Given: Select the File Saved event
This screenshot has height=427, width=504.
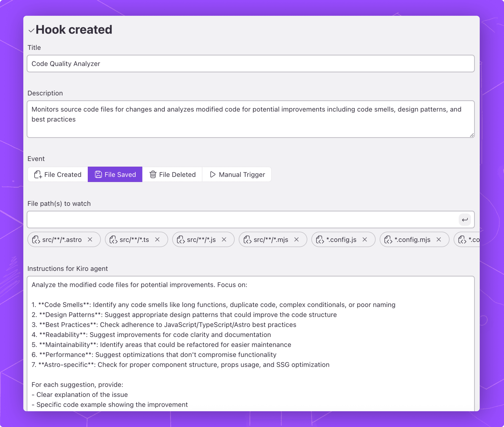Looking at the screenshot, I should pos(115,175).
